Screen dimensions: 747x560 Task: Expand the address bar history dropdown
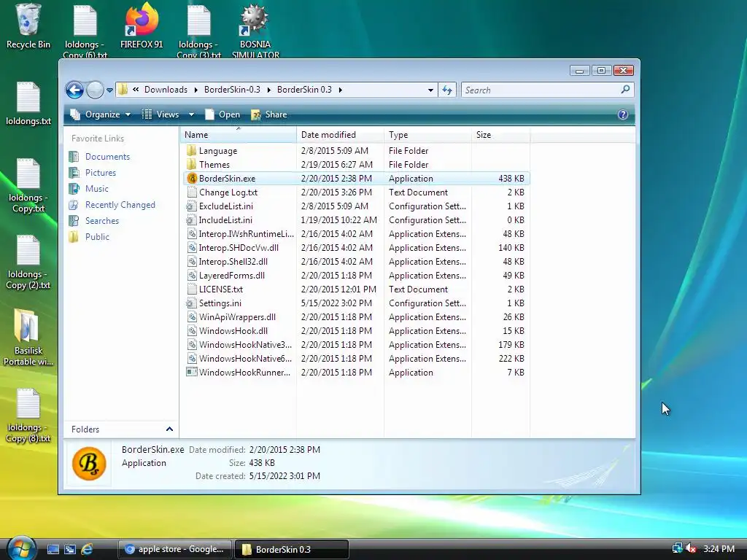pos(430,90)
